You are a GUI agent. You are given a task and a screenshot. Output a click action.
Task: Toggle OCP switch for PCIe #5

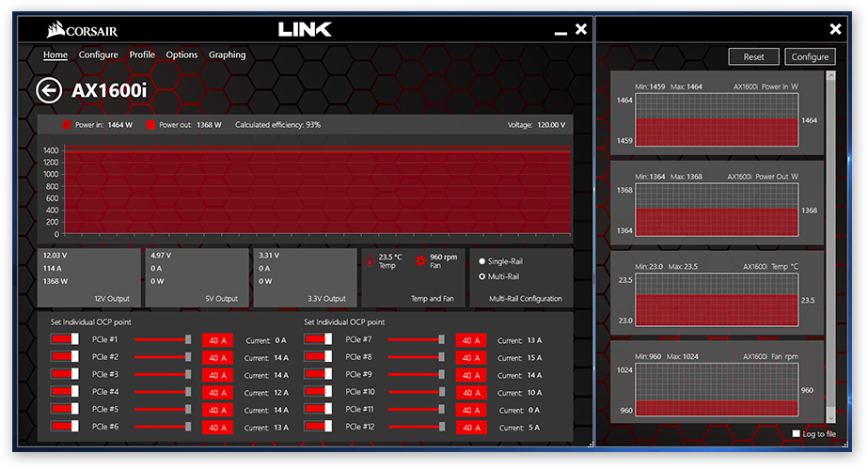coord(64,409)
